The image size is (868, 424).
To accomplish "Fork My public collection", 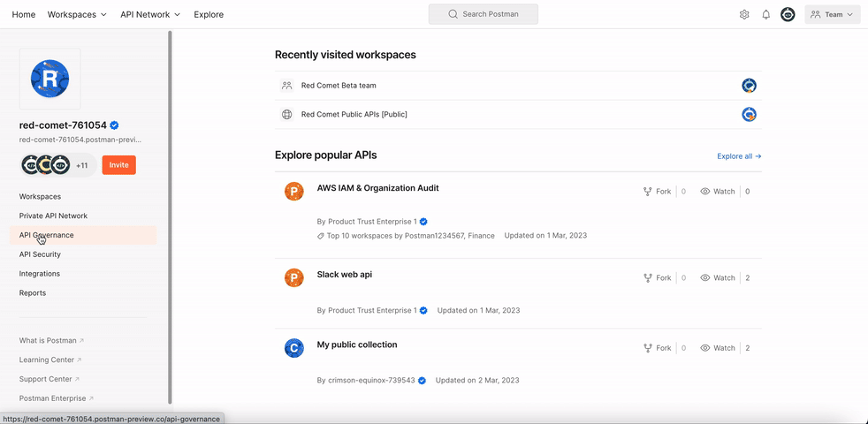I will (657, 348).
